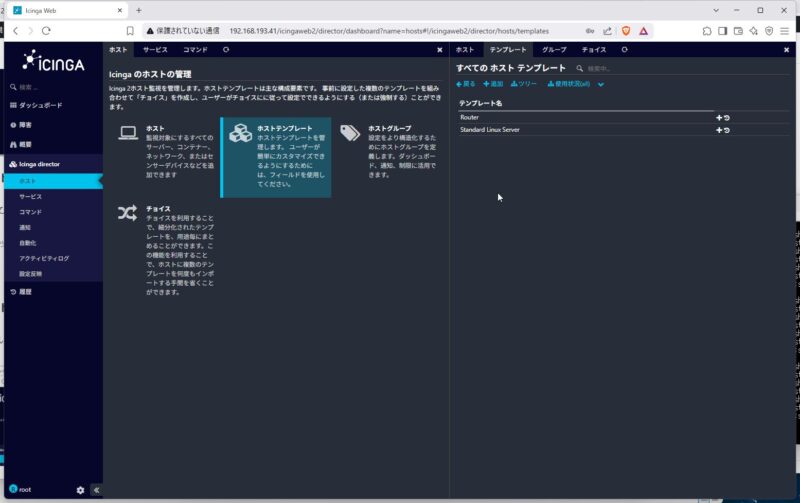Refresh the left pane via circular icon
800x503 pixels.
[226, 49]
